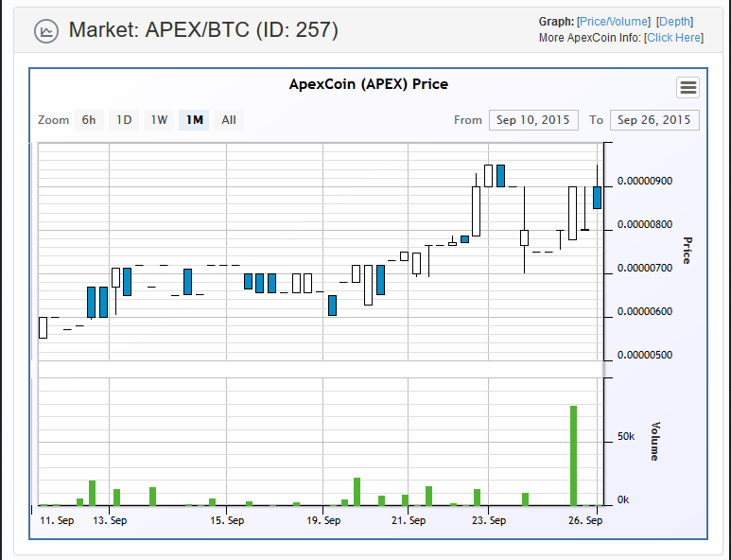Click the 0.00000900 price axis label
Viewport: 731px width, 560px height.
tap(645, 181)
